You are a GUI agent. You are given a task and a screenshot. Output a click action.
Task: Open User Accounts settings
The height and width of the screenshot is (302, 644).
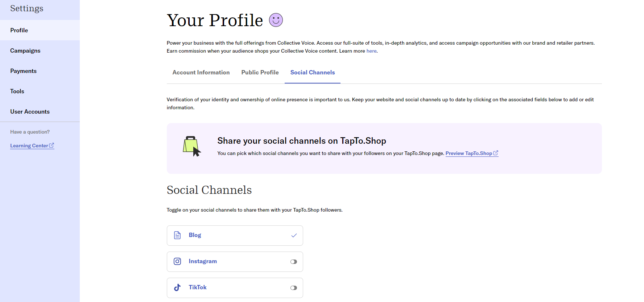[40, 111]
